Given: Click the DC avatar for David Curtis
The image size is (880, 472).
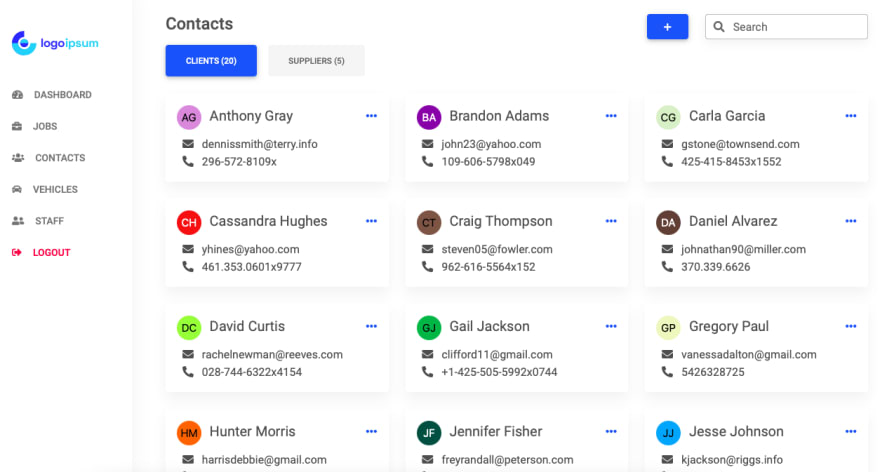Looking at the screenshot, I should click(x=189, y=328).
